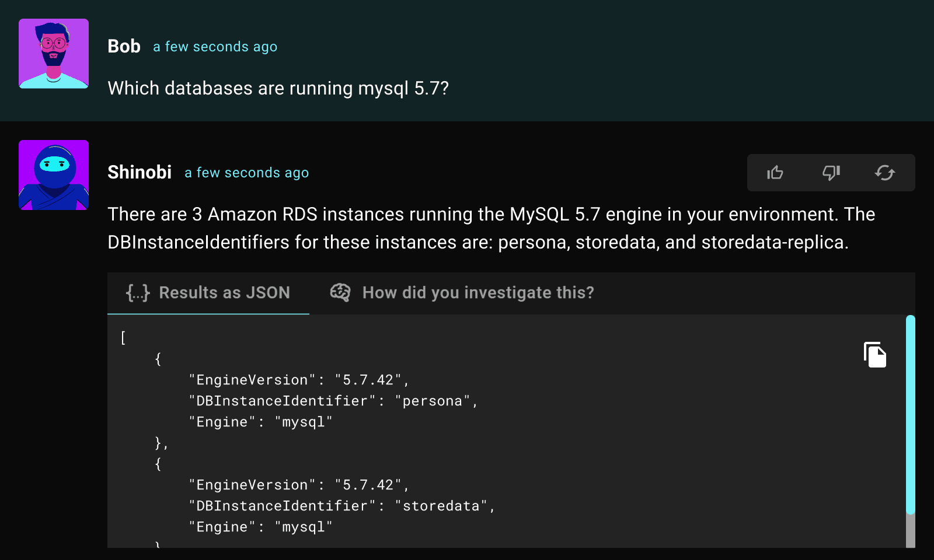
Task: Open the Results as JSON tab
Action: click(x=208, y=293)
